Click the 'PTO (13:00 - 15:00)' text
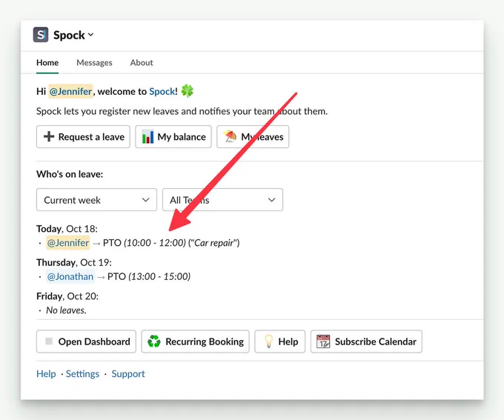The image size is (504, 420). pos(149,277)
